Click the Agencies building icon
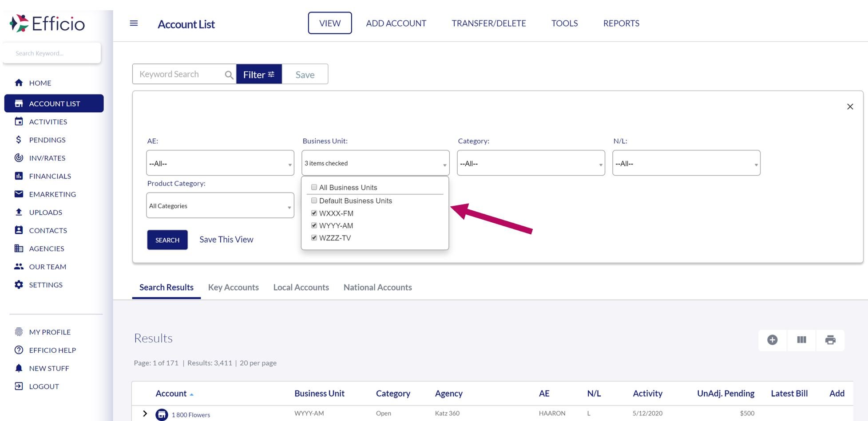Screen dimensions: 868x421 coord(19,248)
